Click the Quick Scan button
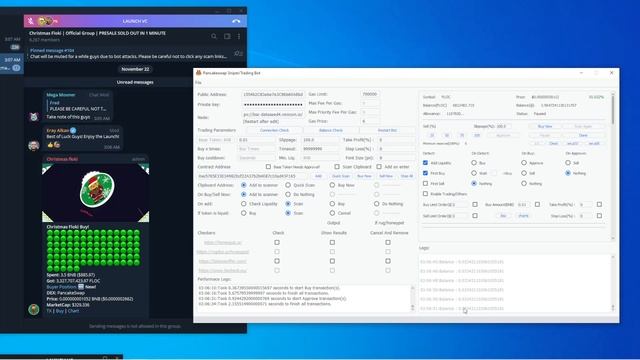 pos(341,176)
